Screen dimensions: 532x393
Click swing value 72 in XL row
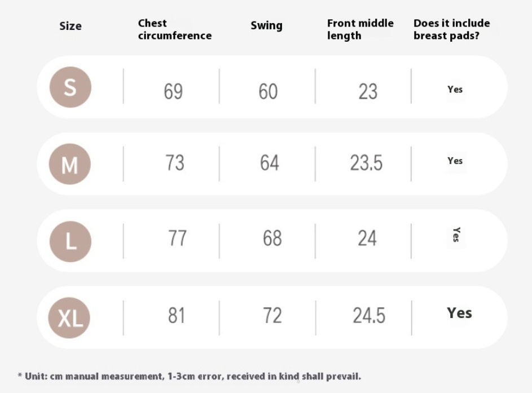[x=272, y=315]
